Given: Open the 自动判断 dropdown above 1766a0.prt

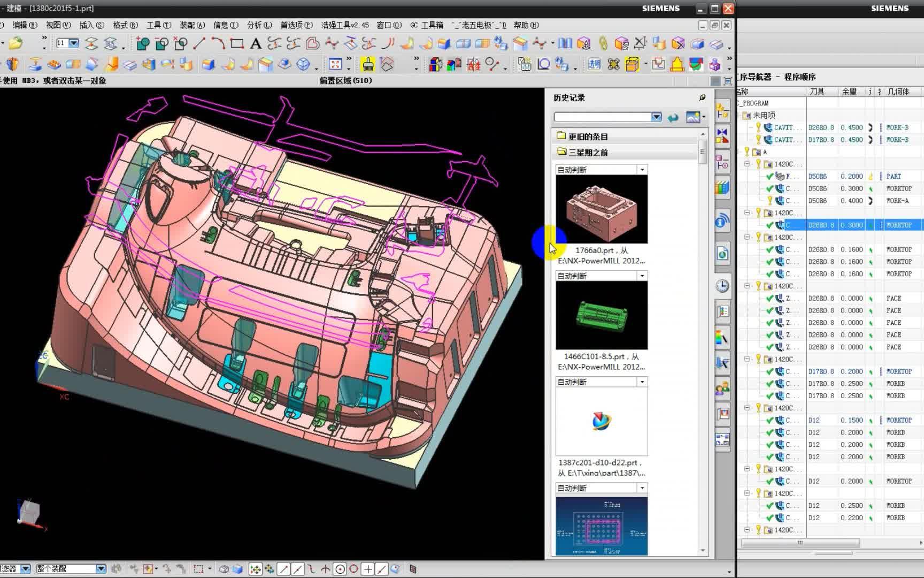Looking at the screenshot, I should (642, 170).
